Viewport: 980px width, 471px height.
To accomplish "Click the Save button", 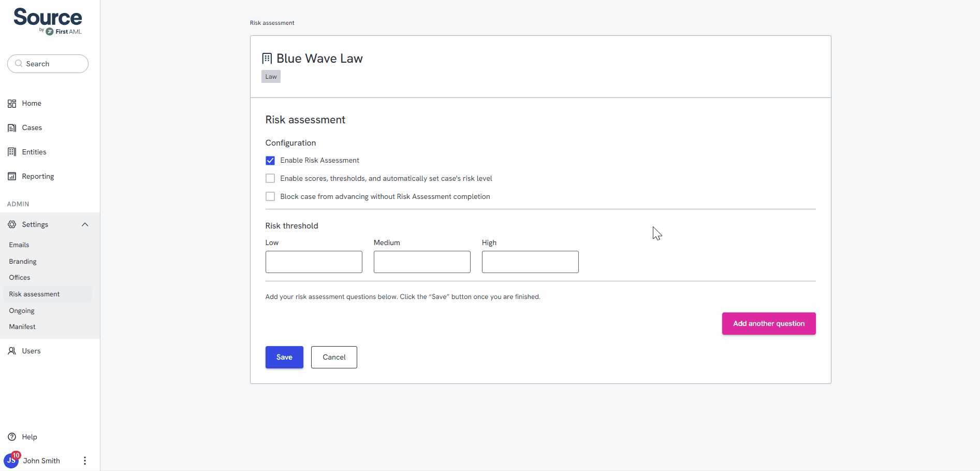I will pos(284,358).
